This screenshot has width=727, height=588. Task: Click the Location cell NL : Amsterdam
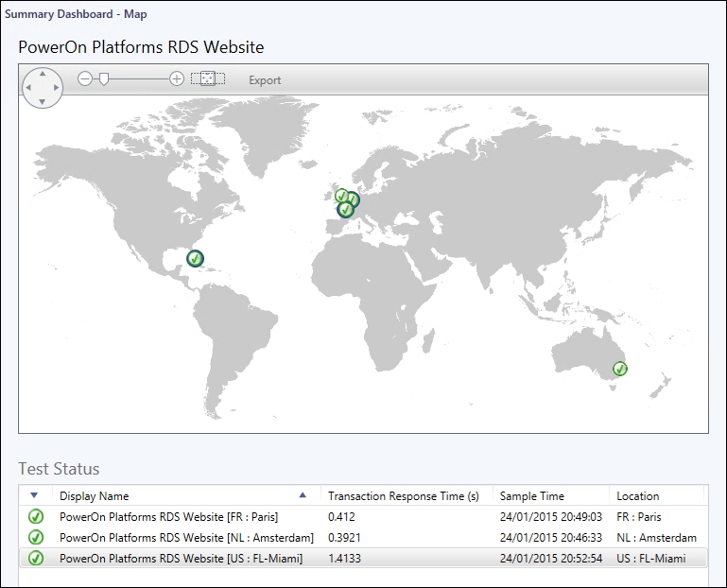pos(656,538)
